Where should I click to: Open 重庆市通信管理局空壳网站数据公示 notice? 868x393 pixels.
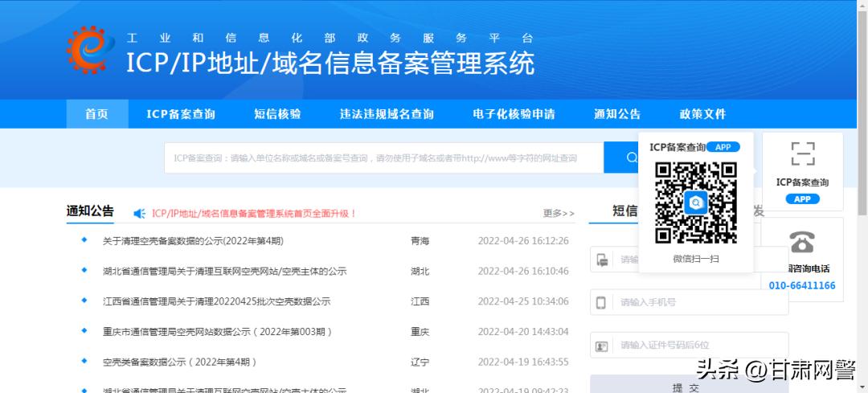click(x=218, y=332)
